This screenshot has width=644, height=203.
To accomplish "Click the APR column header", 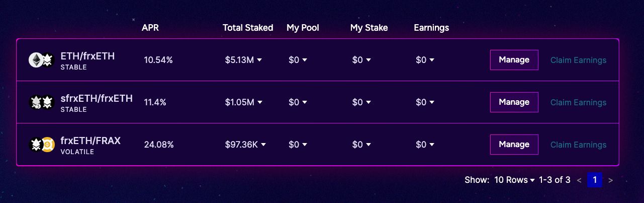I will [x=150, y=28].
